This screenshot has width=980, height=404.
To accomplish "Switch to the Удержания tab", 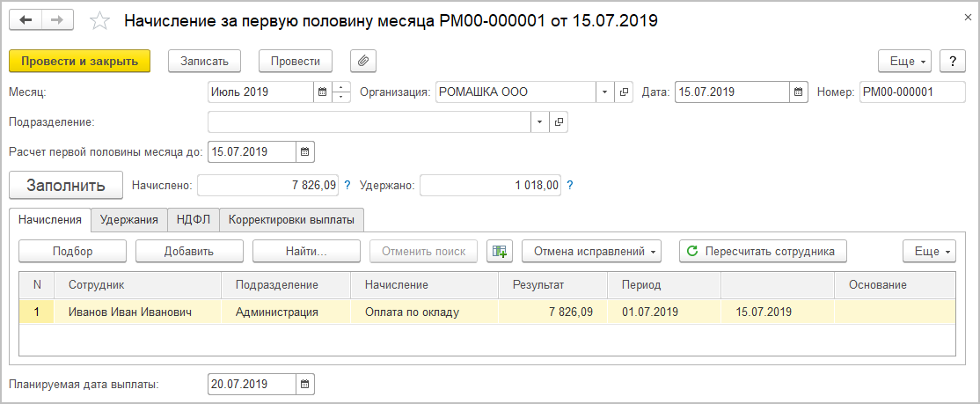I will pyautogui.click(x=129, y=219).
